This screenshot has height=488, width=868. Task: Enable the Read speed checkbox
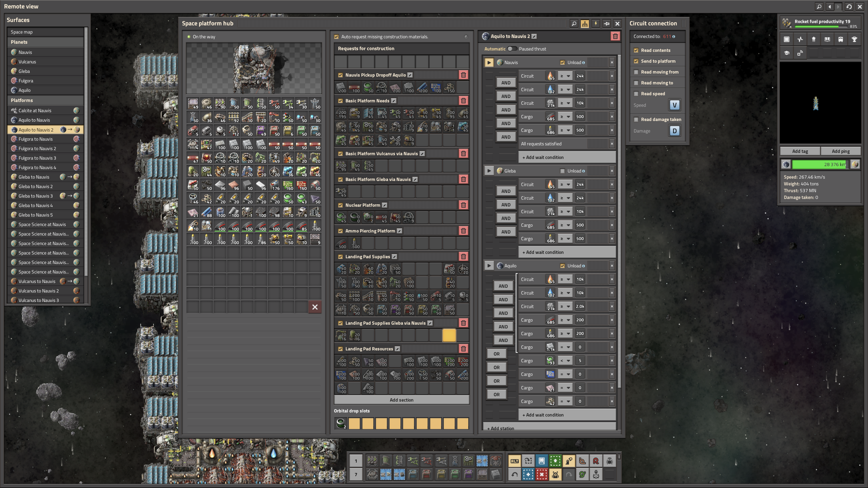pos(636,94)
